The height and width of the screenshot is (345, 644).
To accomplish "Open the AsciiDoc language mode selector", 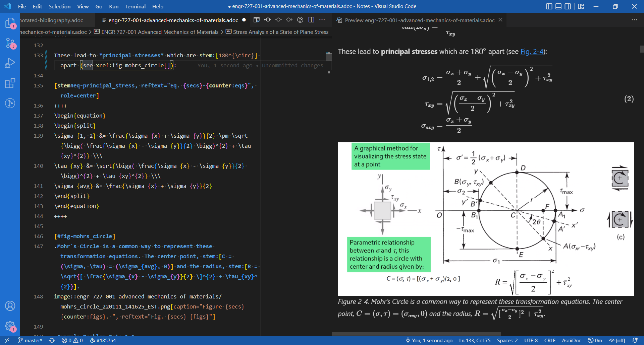I will tap(571, 340).
